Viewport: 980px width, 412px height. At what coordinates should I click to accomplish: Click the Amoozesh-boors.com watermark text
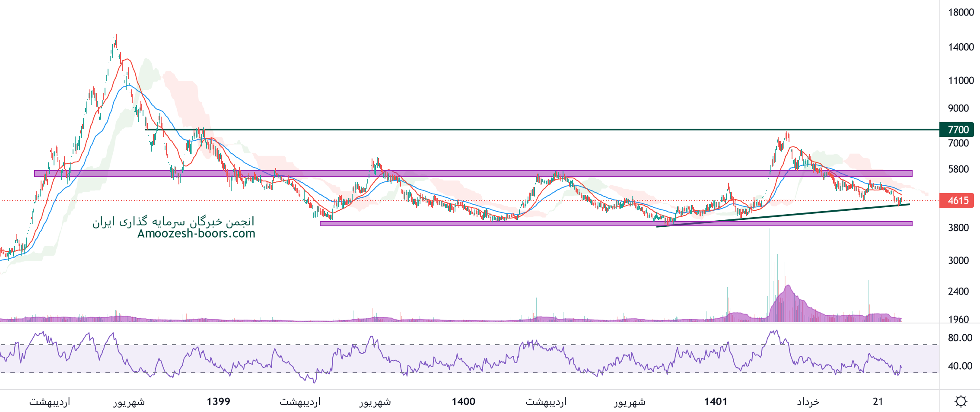pos(196,234)
